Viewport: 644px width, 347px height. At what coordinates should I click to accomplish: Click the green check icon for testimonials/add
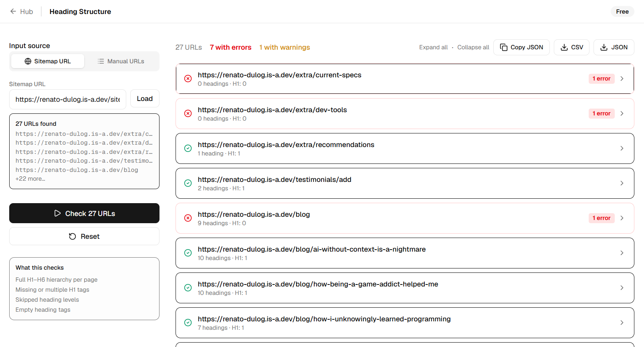pyautogui.click(x=188, y=183)
